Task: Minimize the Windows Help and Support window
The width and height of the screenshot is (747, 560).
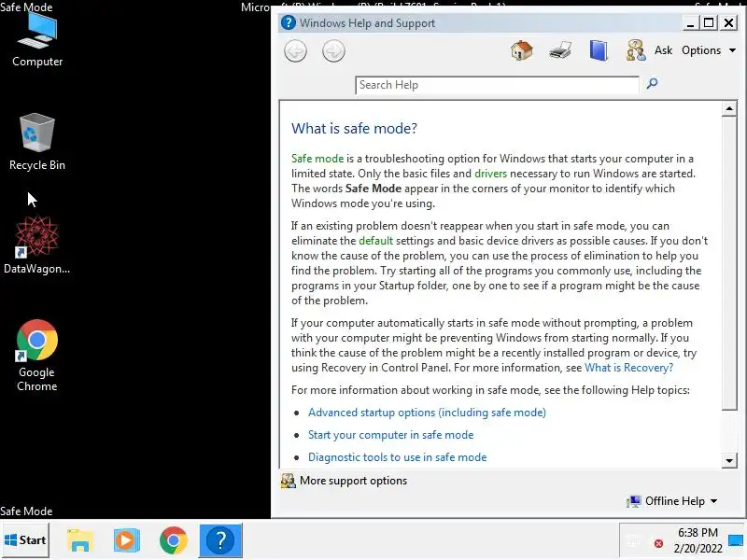Action: [690, 22]
